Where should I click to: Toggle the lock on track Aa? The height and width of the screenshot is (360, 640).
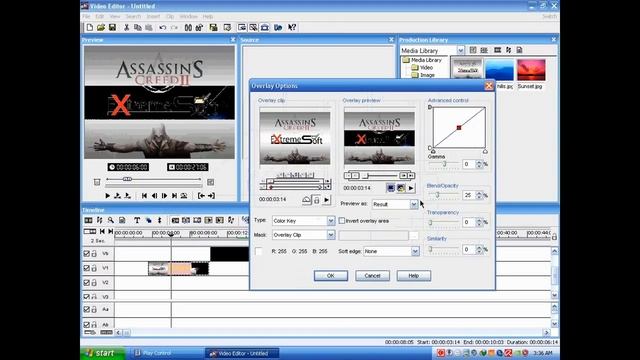94,309
